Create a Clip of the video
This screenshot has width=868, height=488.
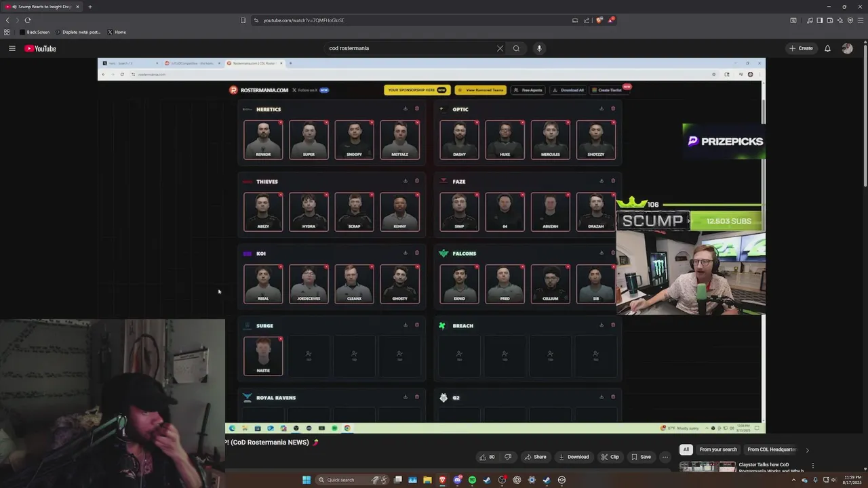tap(610, 457)
